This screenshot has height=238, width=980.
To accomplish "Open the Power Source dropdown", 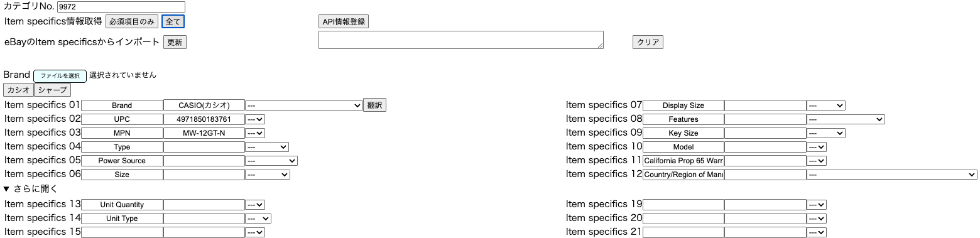I will 271,161.
